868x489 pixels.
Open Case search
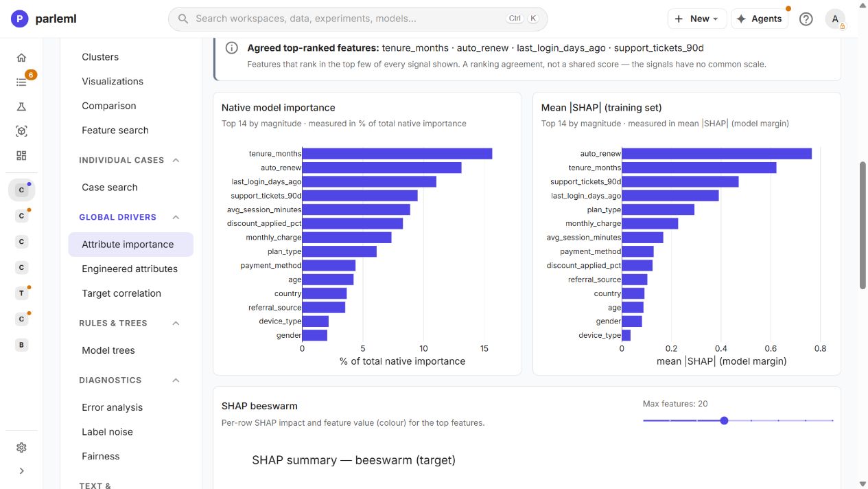coord(110,187)
